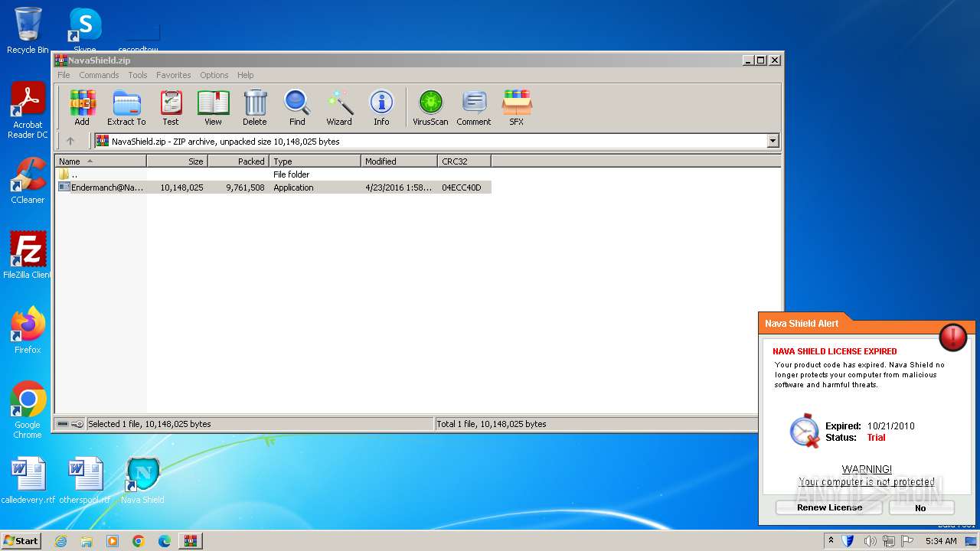Open the Help menu
This screenshot has width=980, height=551.
click(x=245, y=75)
